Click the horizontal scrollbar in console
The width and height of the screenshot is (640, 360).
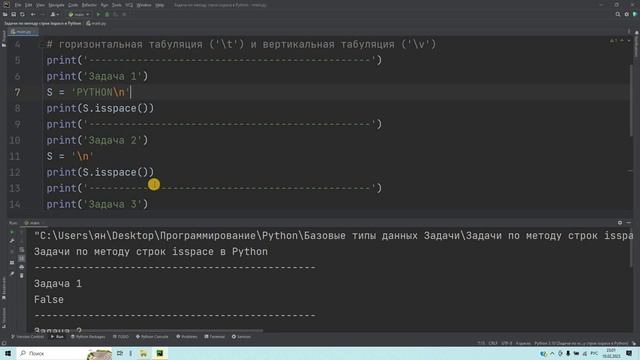pyautogui.click(x=171, y=330)
